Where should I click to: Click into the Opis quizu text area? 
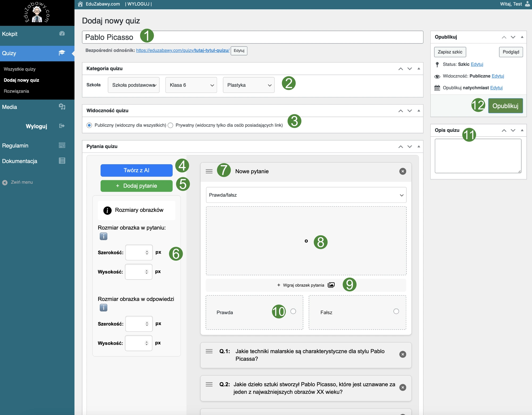[478, 156]
